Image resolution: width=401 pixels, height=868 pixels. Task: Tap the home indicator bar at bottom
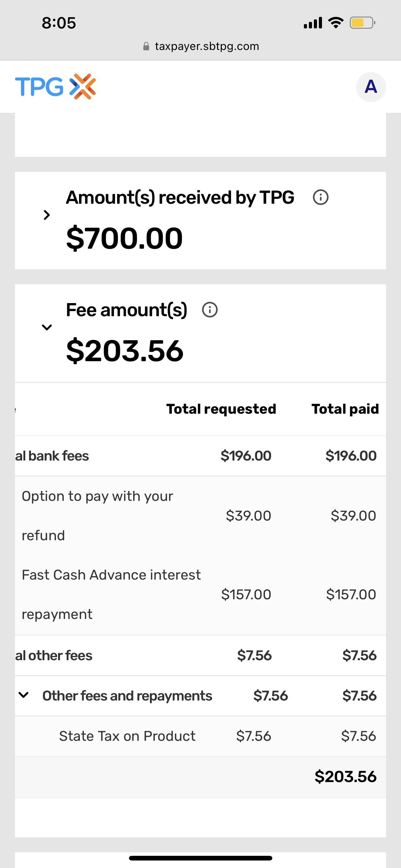tap(200, 858)
